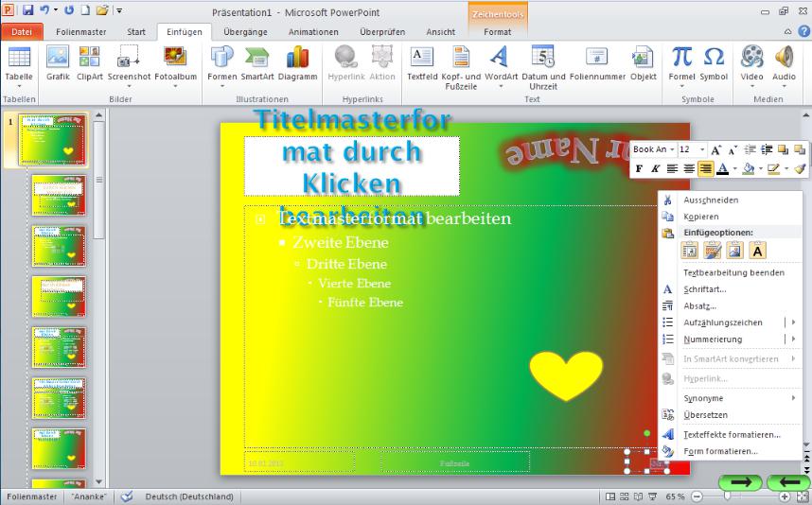Open the Tabelle dropdown in ribbon
Image resolution: width=812 pixels, height=505 pixels.
coord(19,64)
